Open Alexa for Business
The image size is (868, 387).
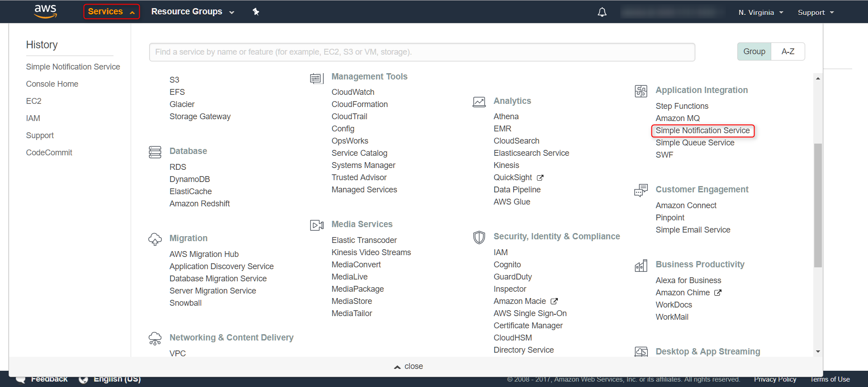688,280
